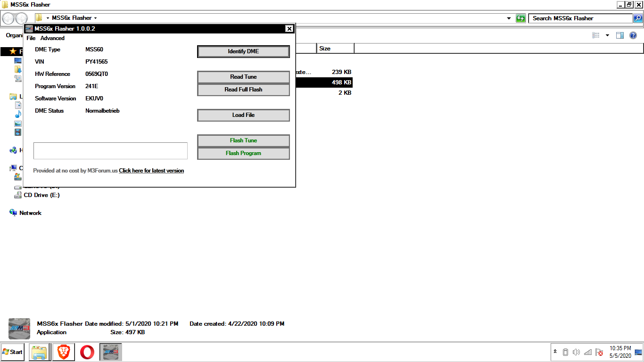The width and height of the screenshot is (644, 362).
Task: Select Network in navigation pane
Action: pyautogui.click(x=25, y=213)
